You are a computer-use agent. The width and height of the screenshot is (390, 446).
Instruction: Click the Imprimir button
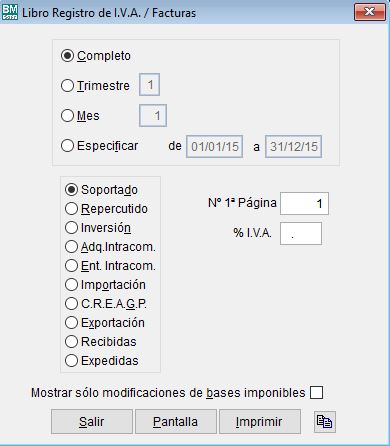point(260,422)
